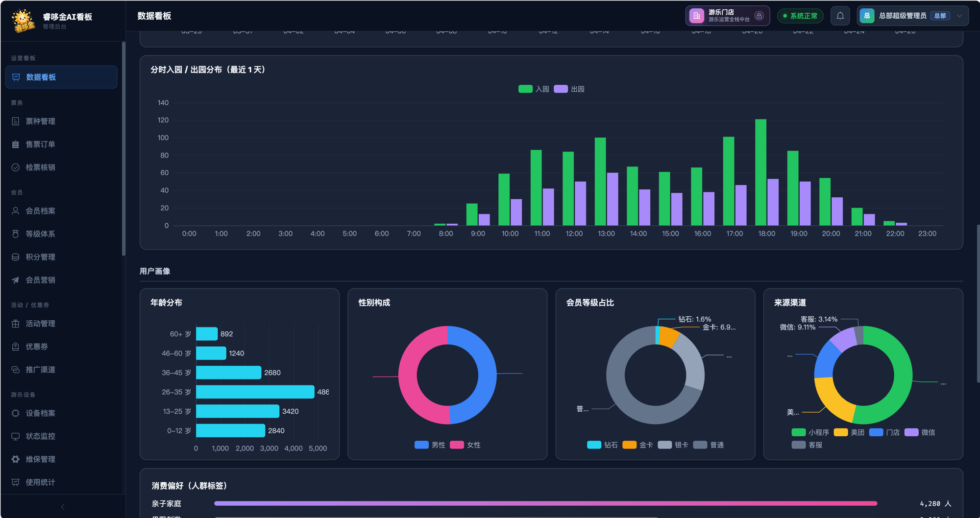Click the 会员营销 paper plane icon
The width and height of the screenshot is (980, 518).
tap(16, 280)
